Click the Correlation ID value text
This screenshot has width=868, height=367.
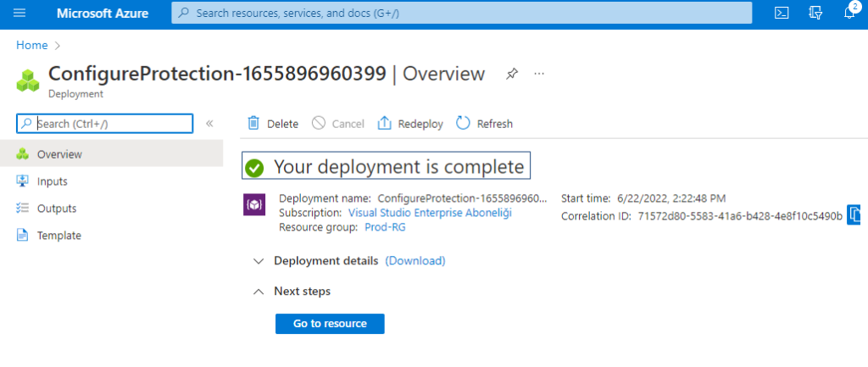pyautogui.click(x=740, y=216)
